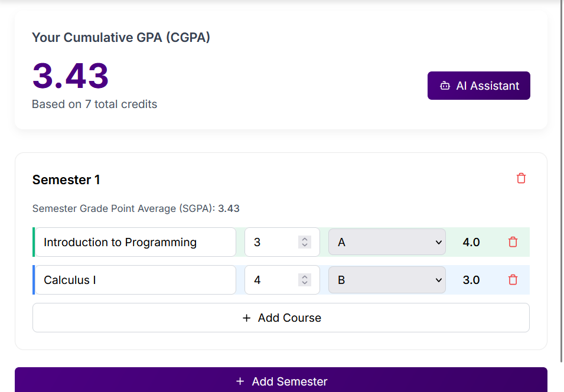Click the chevron on Calculus I grade selector
The image size is (564, 392).
[438, 280]
